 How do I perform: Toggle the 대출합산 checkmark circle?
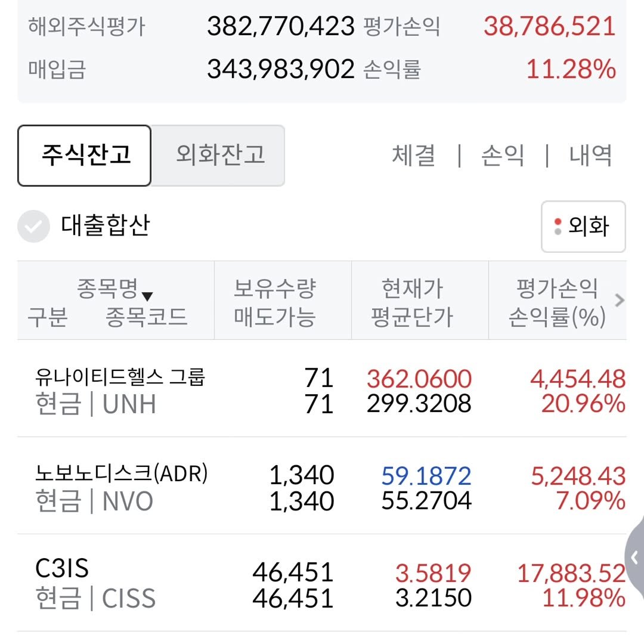click(33, 227)
